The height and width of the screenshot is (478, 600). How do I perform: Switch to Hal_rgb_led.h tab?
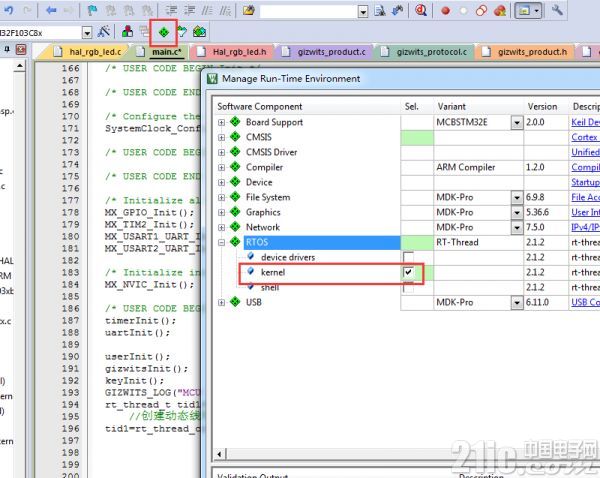233,51
